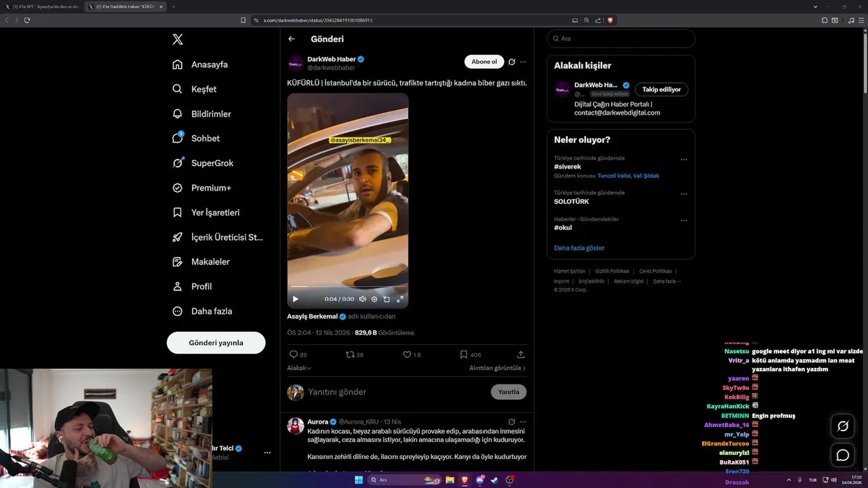This screenshot has width=868, height=488.
Task: Open DarkWeb Haber profile avatar
Action: click(x=295, y=64)
